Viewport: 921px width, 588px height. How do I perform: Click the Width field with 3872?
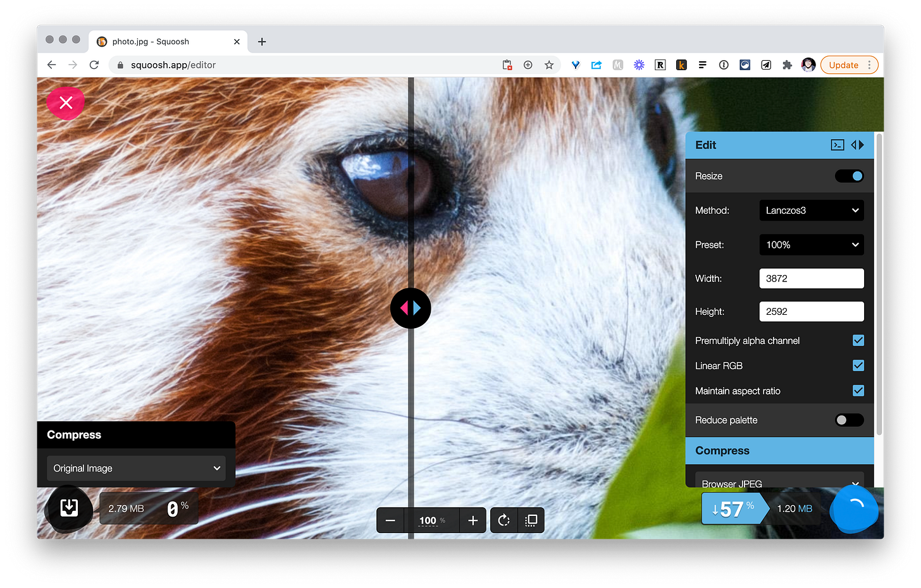(812, 278)
